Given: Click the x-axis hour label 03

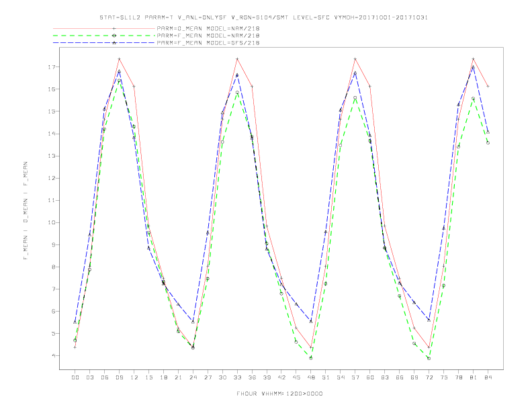Looking at the screenshot, I should (x=90, y=377).
